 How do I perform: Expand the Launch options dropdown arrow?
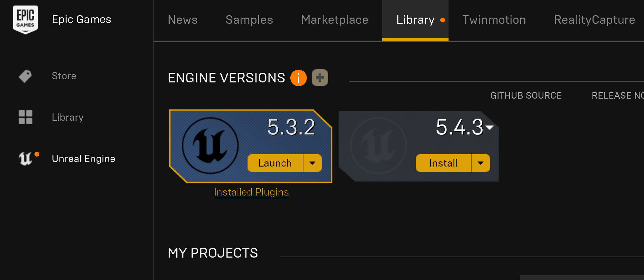pyautogui.click(x=312, y=163)
